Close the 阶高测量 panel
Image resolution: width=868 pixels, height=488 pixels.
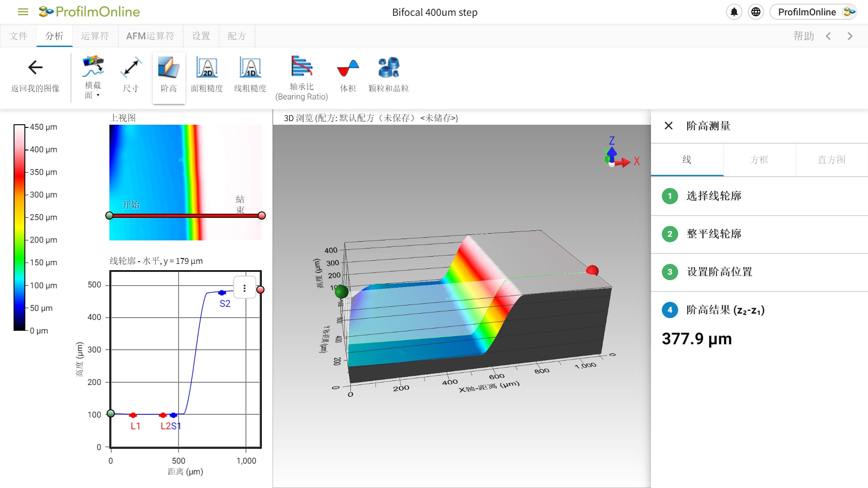coord(669,126)
